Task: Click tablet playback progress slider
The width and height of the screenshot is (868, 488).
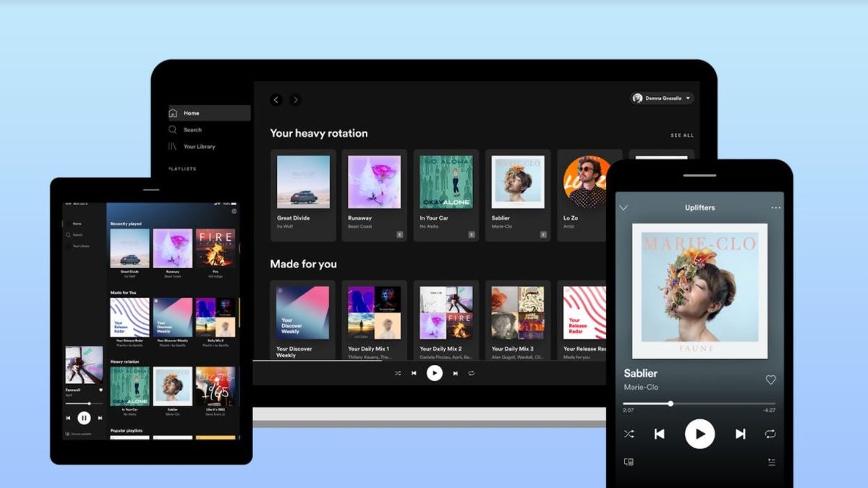Action: point(84,403)
